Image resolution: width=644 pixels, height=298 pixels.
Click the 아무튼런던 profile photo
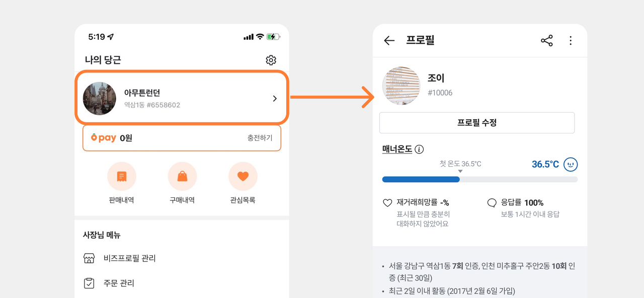click(x=100, y=99)
